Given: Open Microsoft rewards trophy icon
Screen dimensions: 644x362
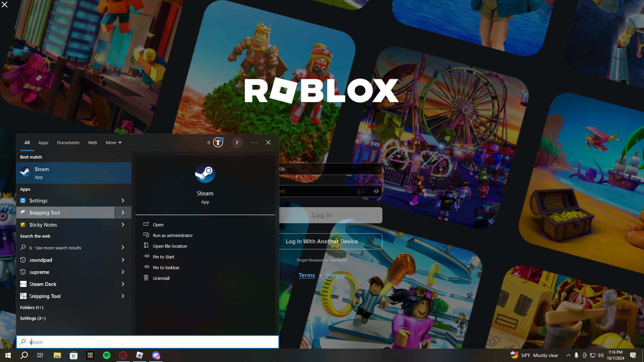Looking at the screenshot, I should (218, 142).
